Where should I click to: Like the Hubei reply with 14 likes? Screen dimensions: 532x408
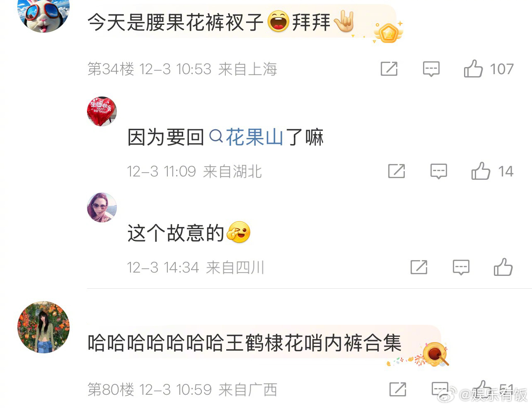pos(481,171)
